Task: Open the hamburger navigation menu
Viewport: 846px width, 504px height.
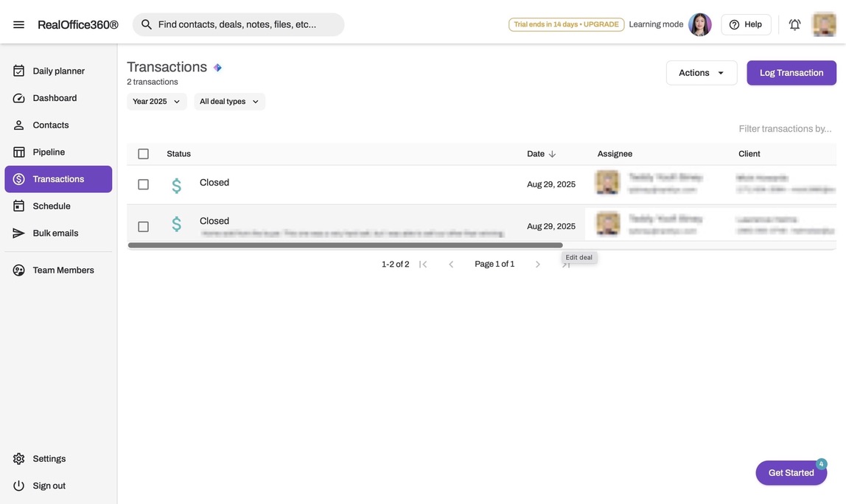Action: coord(19,24)
